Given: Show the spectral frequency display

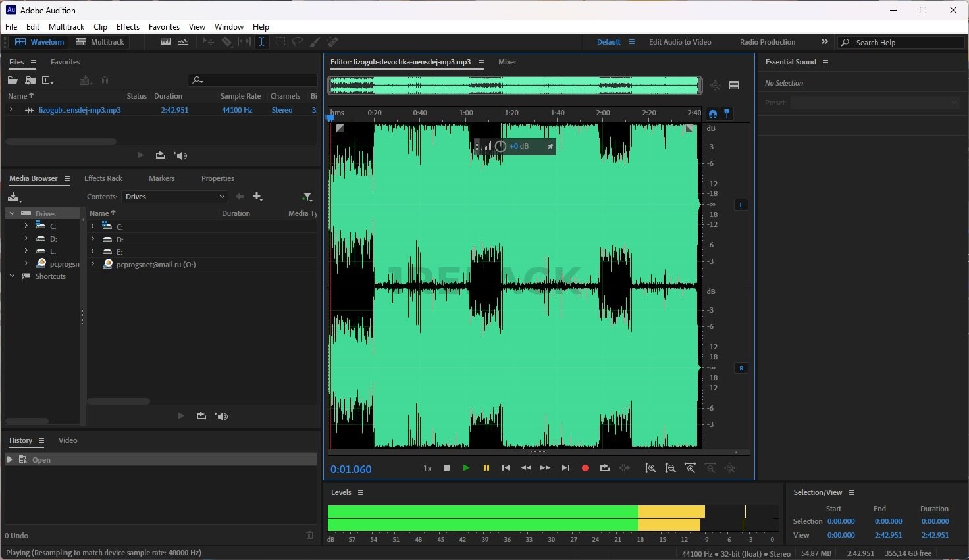Looking at the screenshot, I should [x=166, y=41].
